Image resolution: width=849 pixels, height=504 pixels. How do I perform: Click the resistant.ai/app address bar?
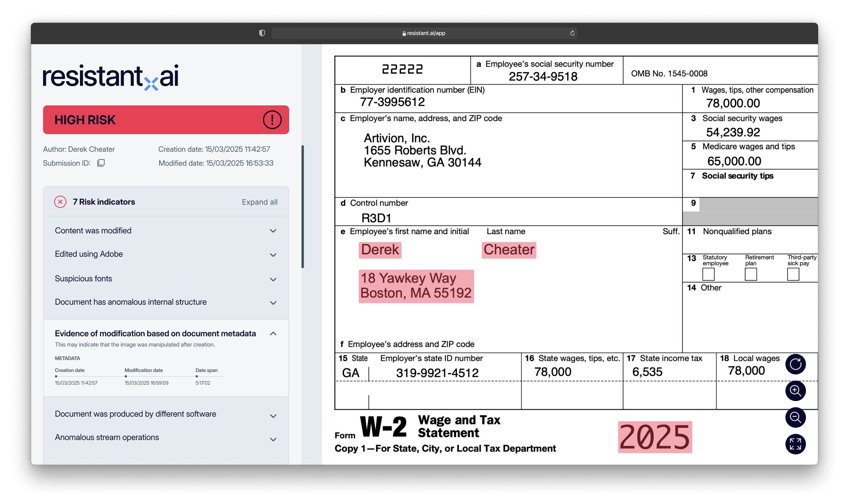click(x=424, y=33)
